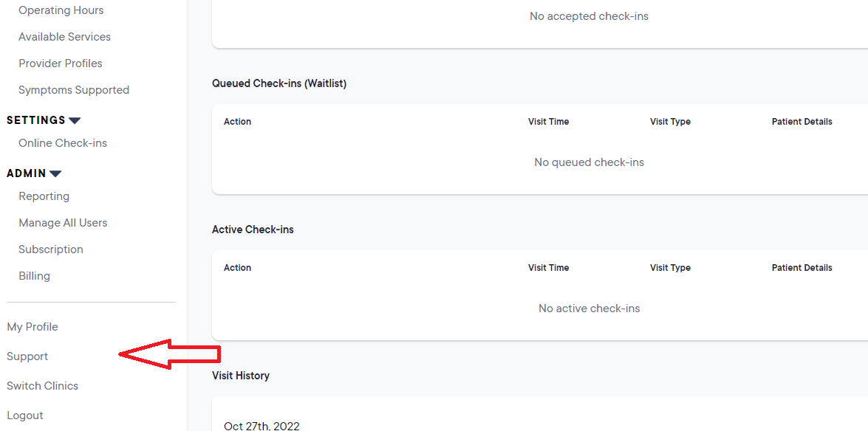Select Symptoms Supported menu item
Screen dimensions: 868x431
pos(74,90)
